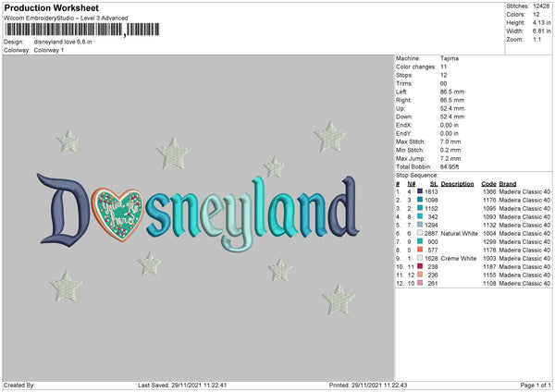Screen dimensions: 555x392
Task: Click the blue swatch in stop 2
Action: (x=420, y=200)
